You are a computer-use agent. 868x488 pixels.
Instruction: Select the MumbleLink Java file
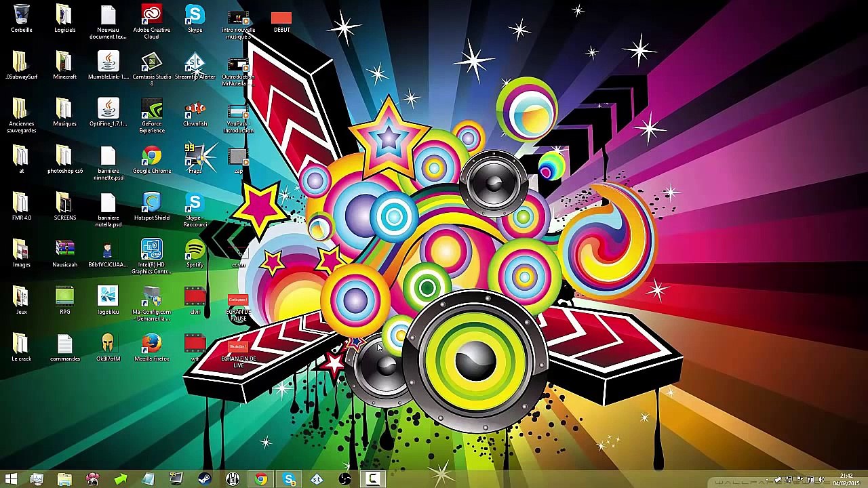[108, 66]
